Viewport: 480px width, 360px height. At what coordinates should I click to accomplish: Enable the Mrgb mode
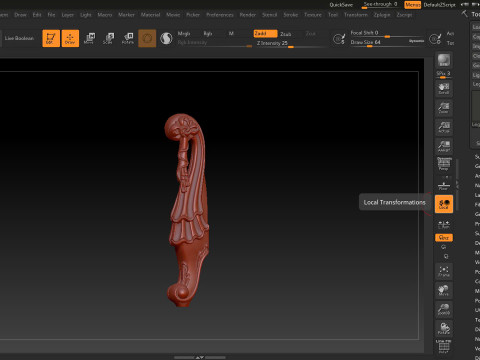(x=184, y=34)
